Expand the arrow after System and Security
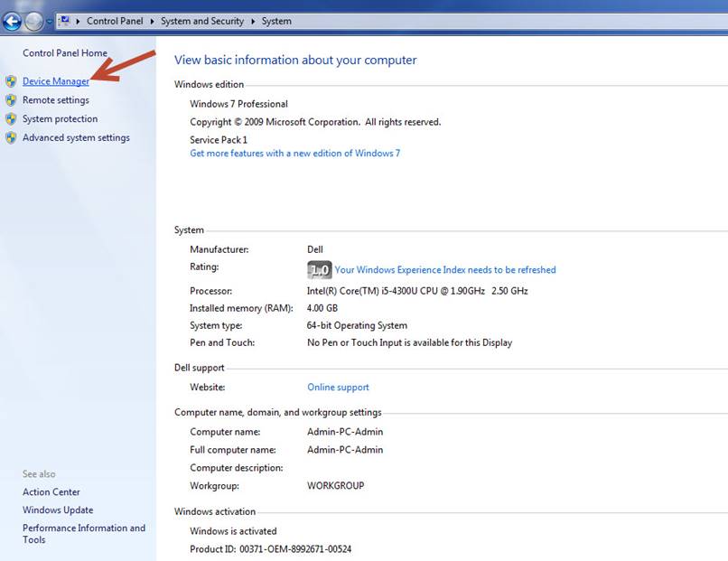 [252, 21]
